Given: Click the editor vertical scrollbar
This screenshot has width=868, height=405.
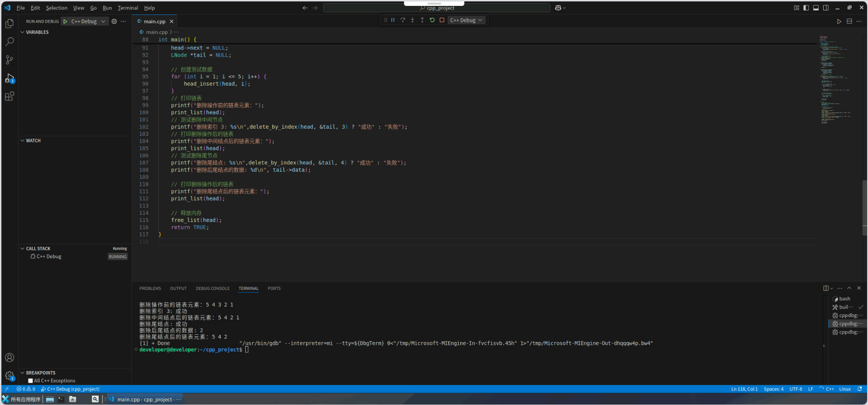Looking at the screenshot, I should (864, 207).
